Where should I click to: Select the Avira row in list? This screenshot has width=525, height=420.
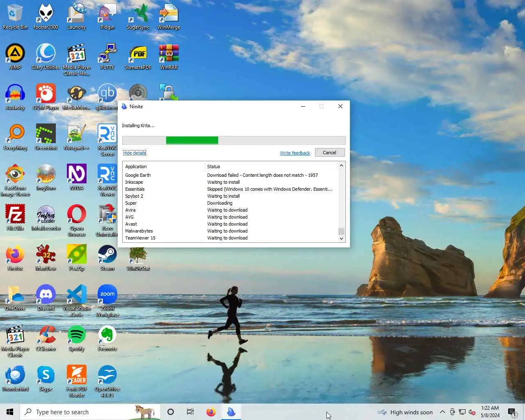coord(230,210)
